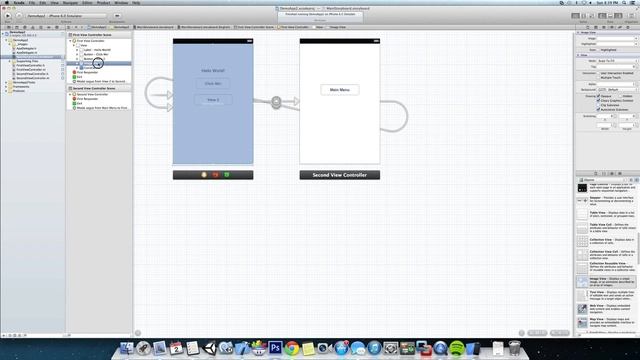Open the Mode dropdown in inspector
640x360 pixels.
point(617,61)
